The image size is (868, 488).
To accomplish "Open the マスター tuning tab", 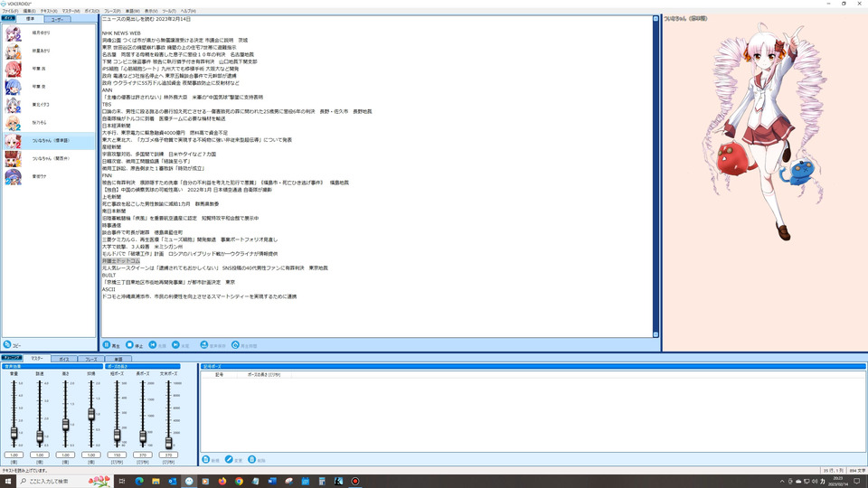I will 36,359.
